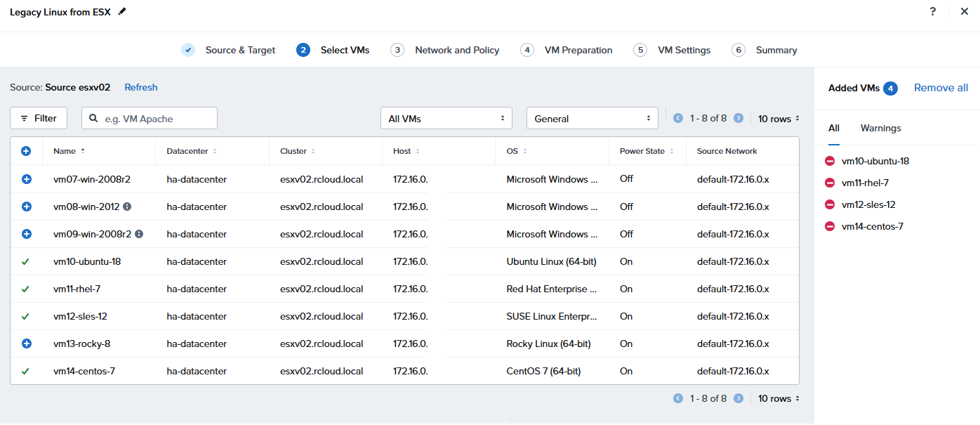The image size is (980, 425).
Task: Toggle the checkmark for vm12-sles-12 row
Action: pyautogui.click(x=26, y=316)
